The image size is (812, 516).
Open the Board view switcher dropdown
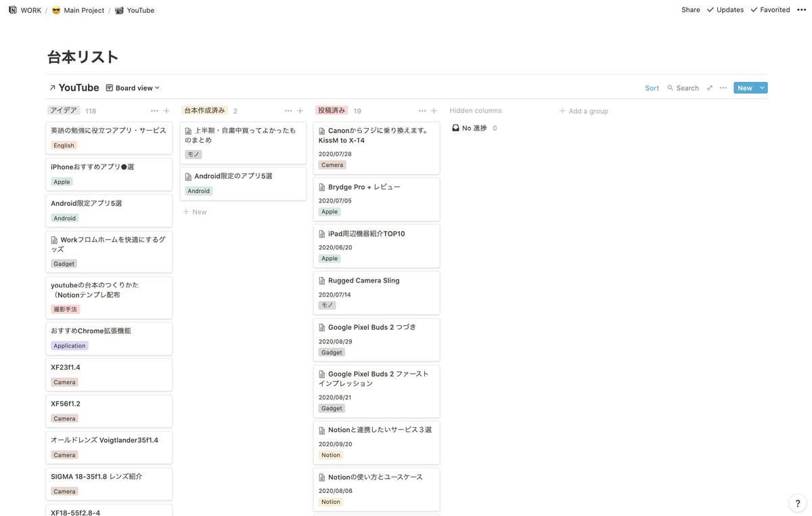[133, 88]
